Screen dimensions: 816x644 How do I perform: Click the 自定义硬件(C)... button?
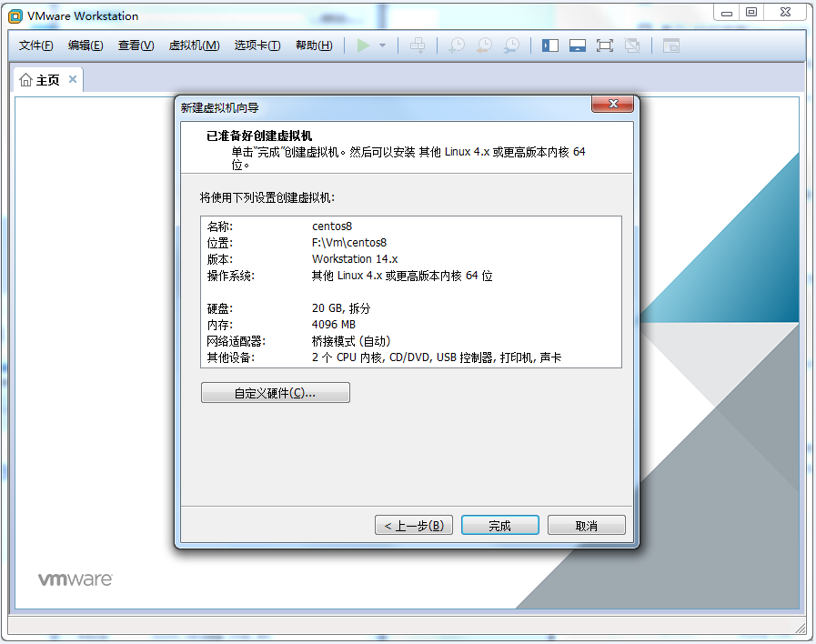click(275, 393)
